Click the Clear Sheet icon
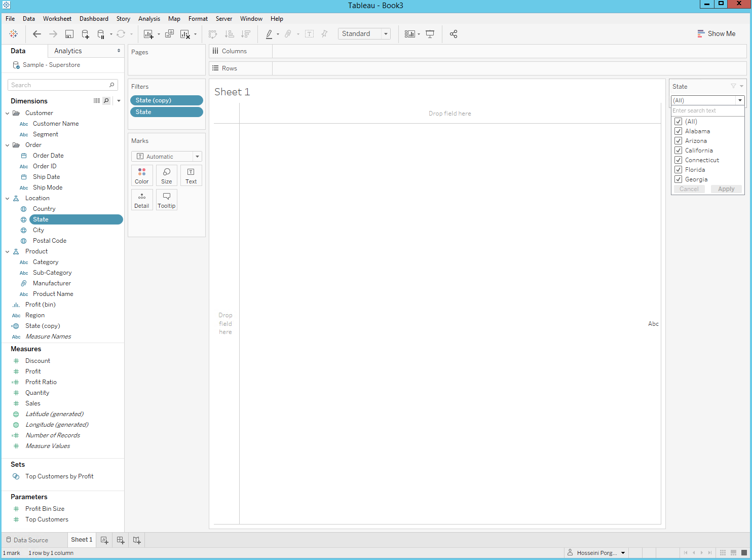 (x=185, y=34)
